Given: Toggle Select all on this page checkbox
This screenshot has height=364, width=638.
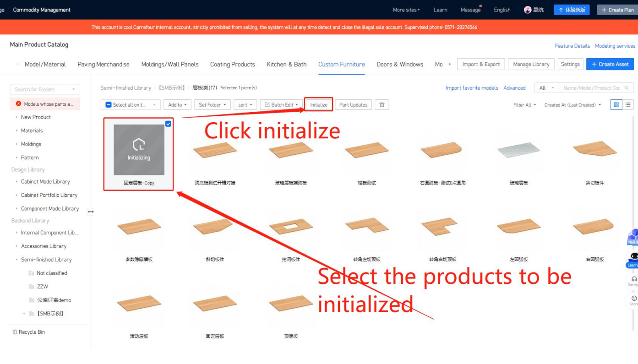Looking at the screenshot, I should click(x=109, y=105).
